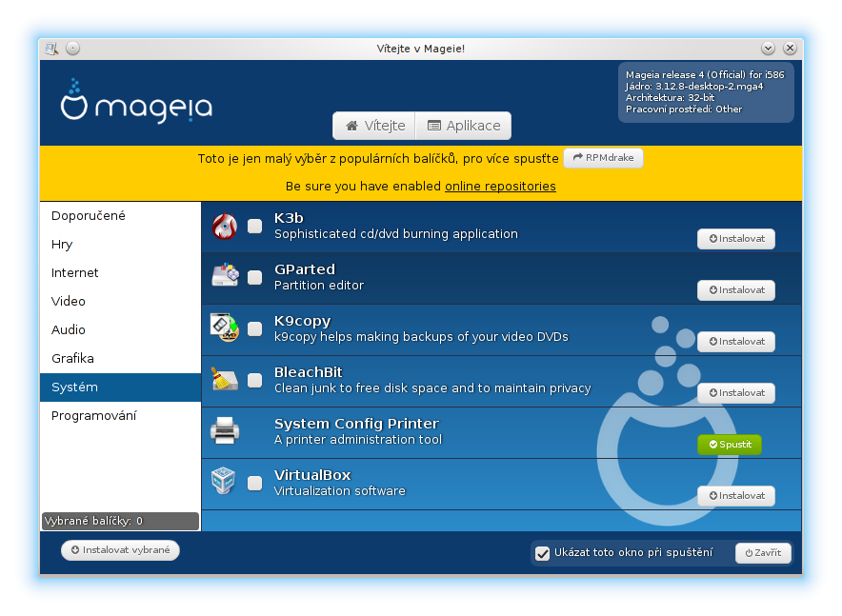
Task: Click the 'Jádro: 3.12.8-desktop-2.mga4' line
Action: point(694,87)
